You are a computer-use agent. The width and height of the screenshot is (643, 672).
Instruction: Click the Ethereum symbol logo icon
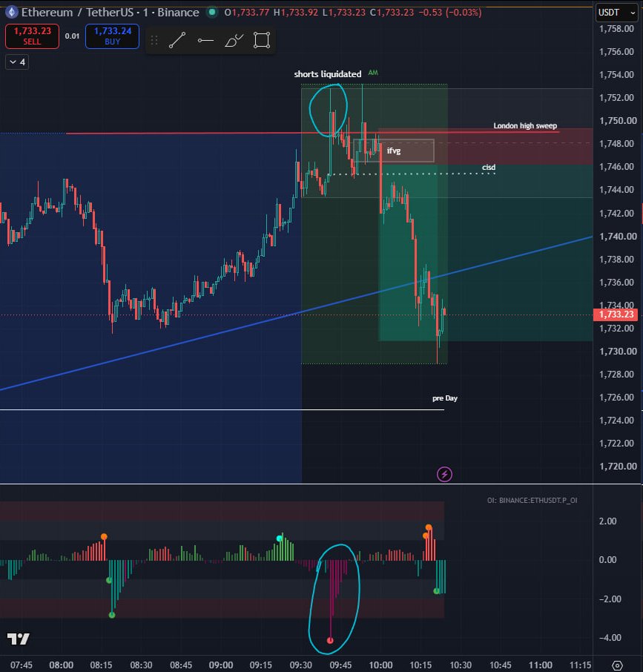pos(12,12)
